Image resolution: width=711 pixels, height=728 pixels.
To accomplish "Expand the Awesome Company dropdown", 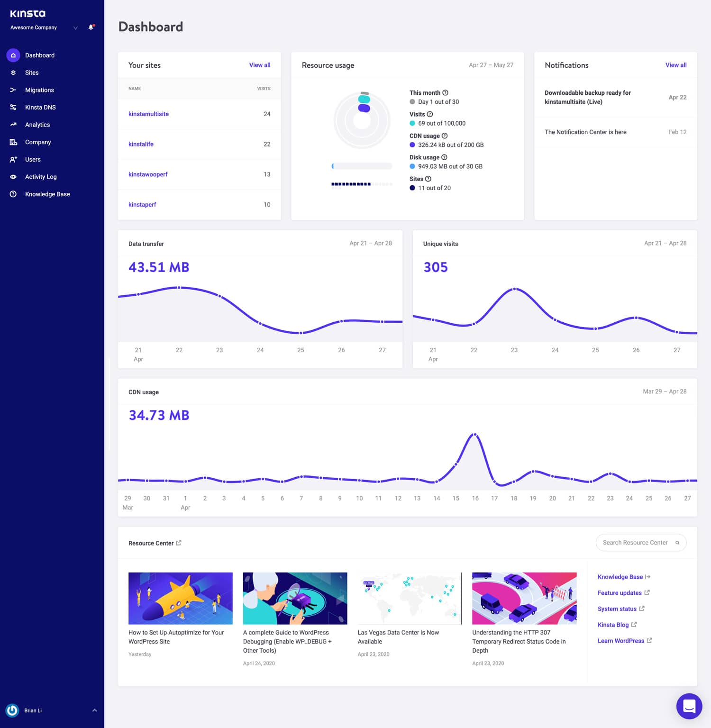I will tap(75, 28).
